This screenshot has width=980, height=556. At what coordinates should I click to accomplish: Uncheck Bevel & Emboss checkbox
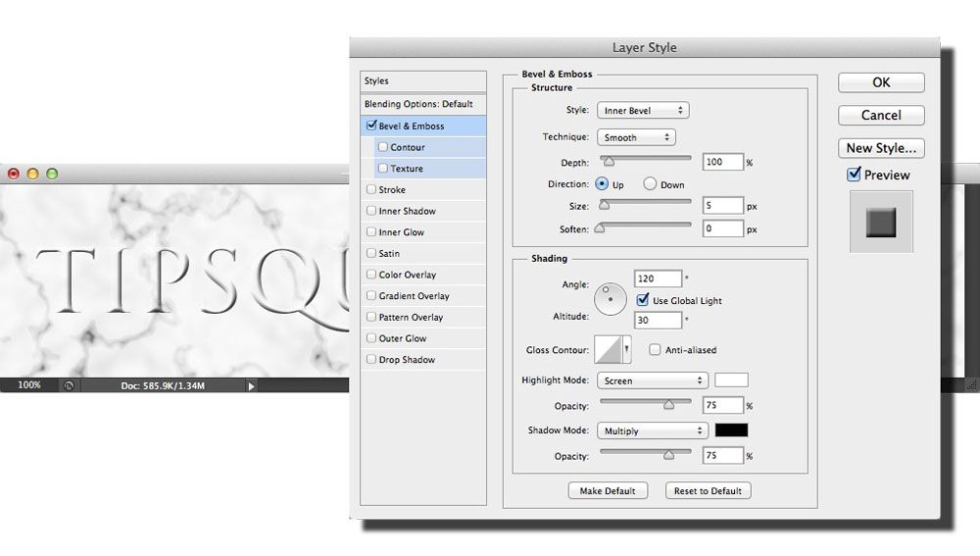[371, 126]
